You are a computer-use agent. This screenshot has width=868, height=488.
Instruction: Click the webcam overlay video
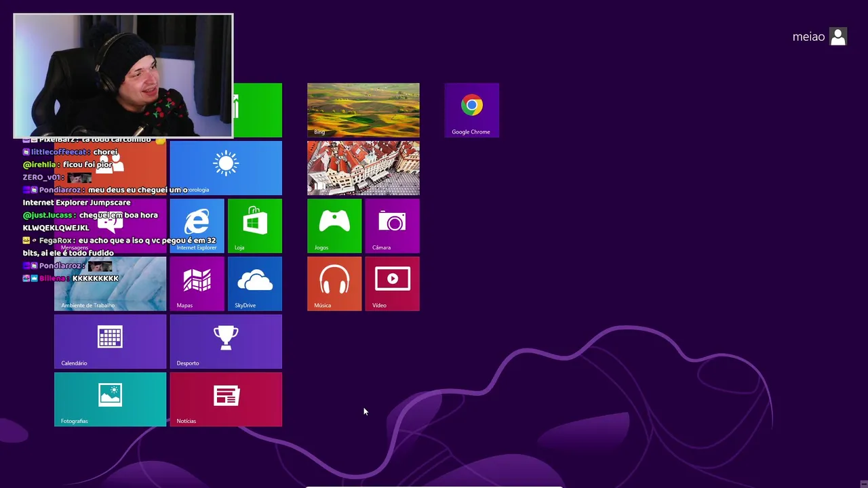click(123, 76)
